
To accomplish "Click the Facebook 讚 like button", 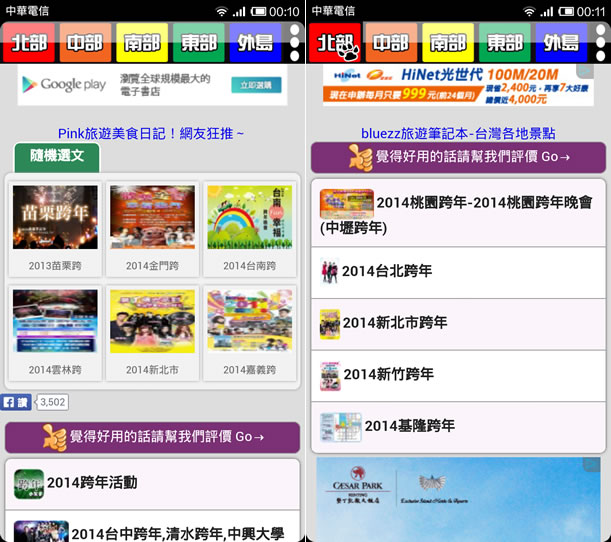I will (16, 402).
